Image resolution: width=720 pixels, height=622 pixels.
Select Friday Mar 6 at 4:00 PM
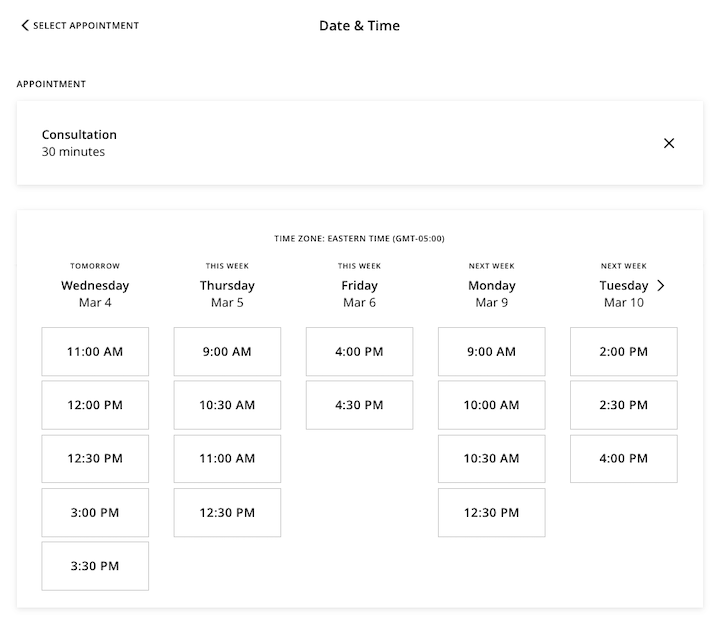coord(359,352)
